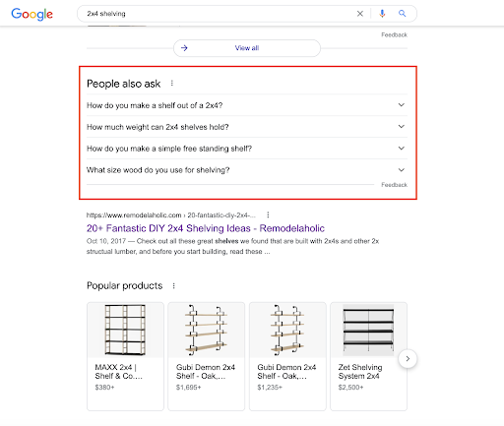The image size is (504, 426).
Task: Open three-dot menu beside remodelaholic.com result
Action: (268, 214)
